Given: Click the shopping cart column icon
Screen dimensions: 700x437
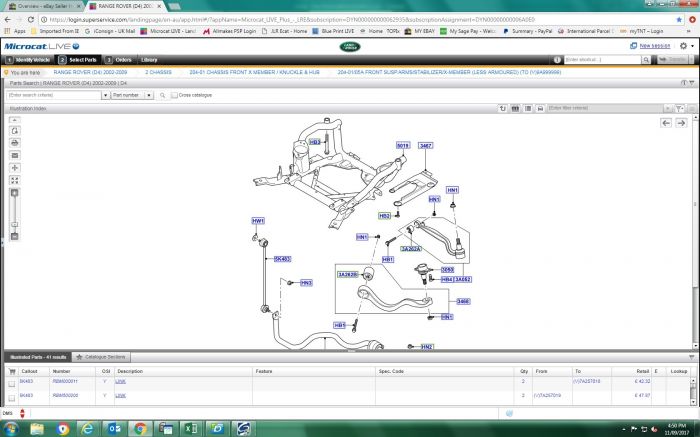Looking at the screenshot, I should (12, 371).
